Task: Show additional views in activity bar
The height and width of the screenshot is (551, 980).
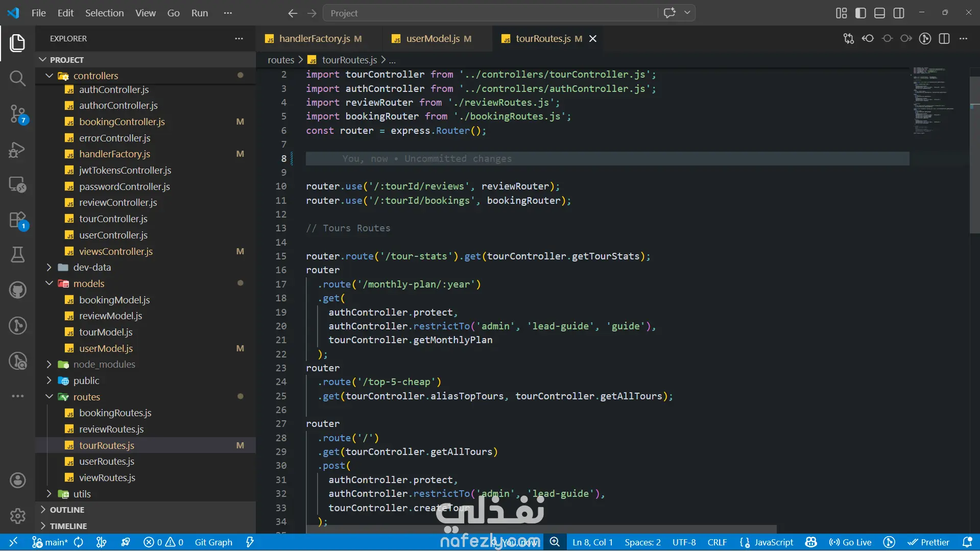Action: coord(17,396)
